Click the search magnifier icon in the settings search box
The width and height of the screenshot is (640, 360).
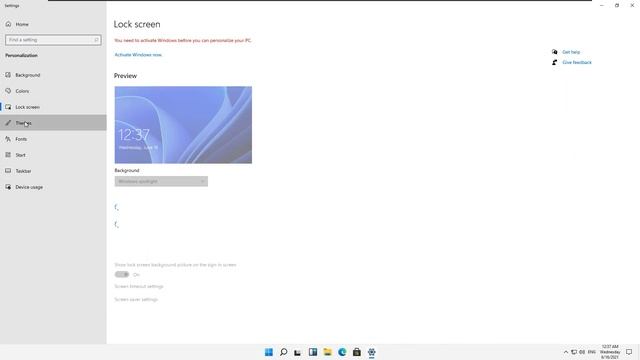96,40
